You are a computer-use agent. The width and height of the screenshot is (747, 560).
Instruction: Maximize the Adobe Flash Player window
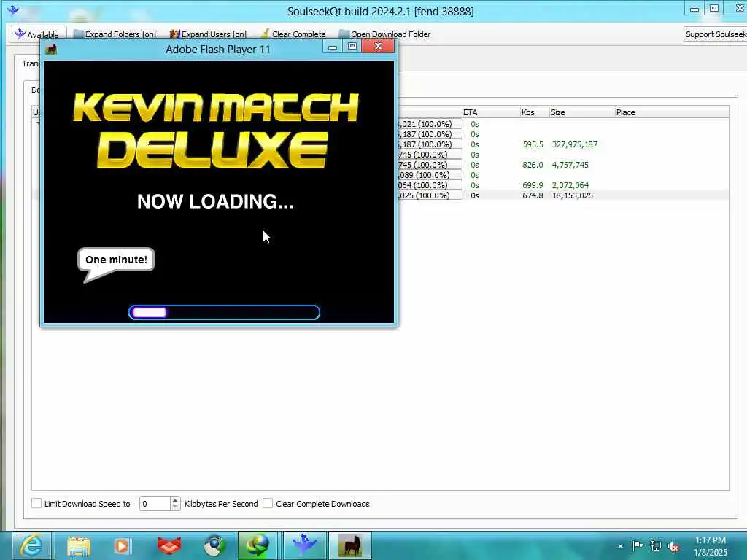(352, 46)
